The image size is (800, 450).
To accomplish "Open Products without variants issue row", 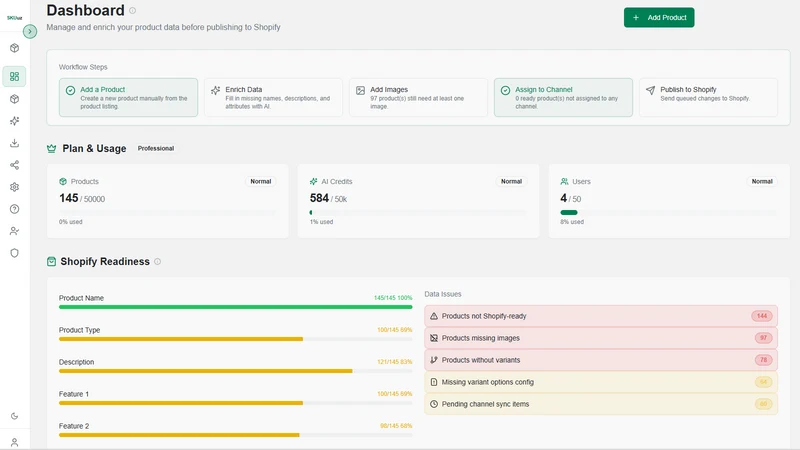I will 601,360.
